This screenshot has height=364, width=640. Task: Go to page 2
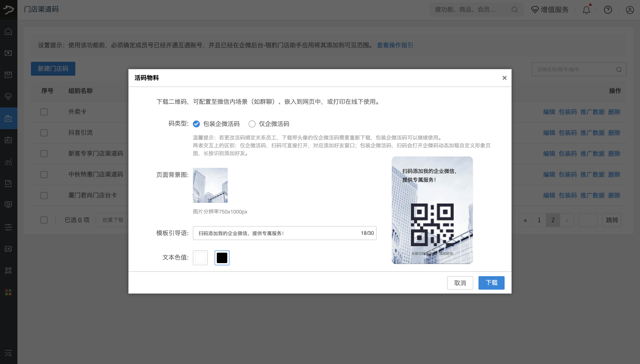click(x=553, y=220)
